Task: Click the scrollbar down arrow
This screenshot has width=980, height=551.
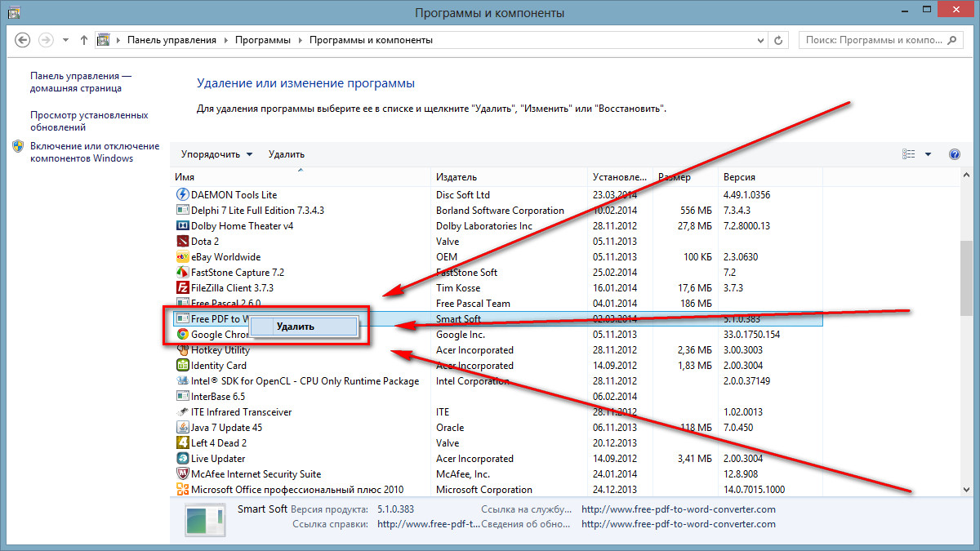Action: 967,488
